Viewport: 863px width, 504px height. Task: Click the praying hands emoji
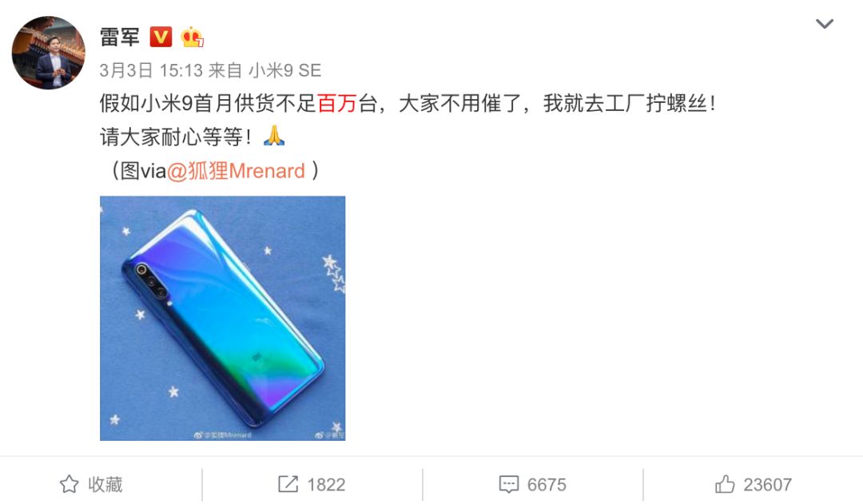coord(273,135)
